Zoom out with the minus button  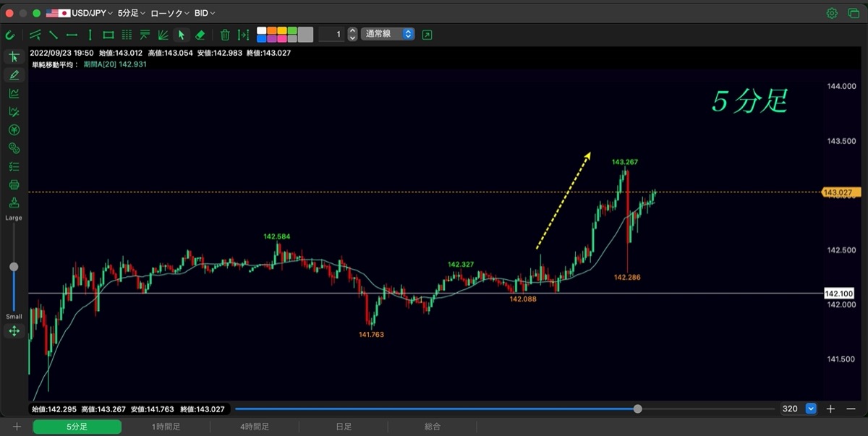851,409
